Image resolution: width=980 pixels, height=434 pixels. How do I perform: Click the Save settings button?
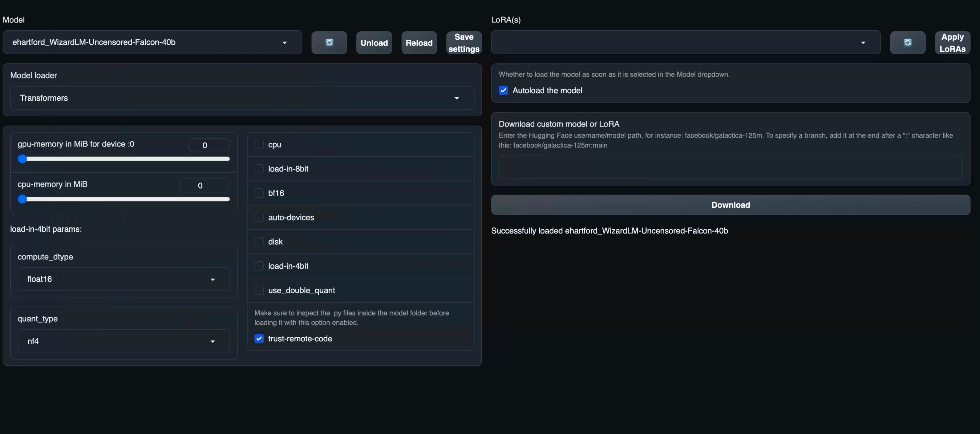coord(464,42)
